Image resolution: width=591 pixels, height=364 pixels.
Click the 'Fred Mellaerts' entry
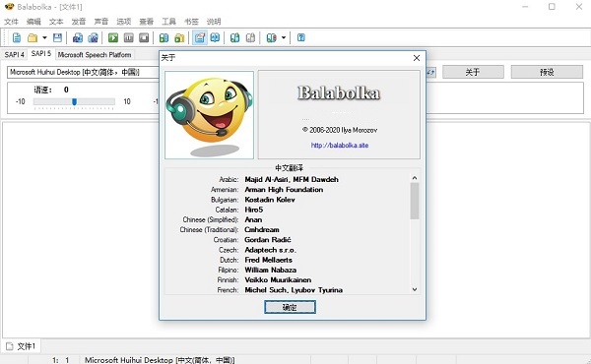coord(268,260)
